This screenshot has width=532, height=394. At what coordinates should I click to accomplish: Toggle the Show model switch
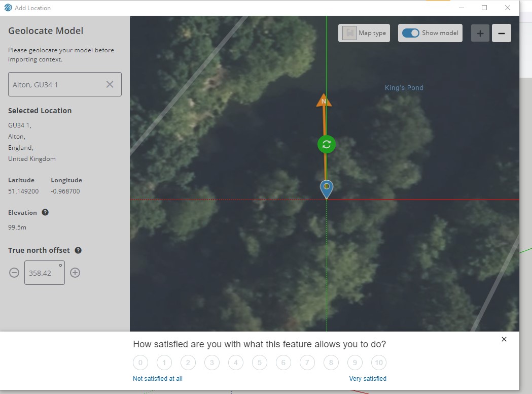click(x=410, y=33)
